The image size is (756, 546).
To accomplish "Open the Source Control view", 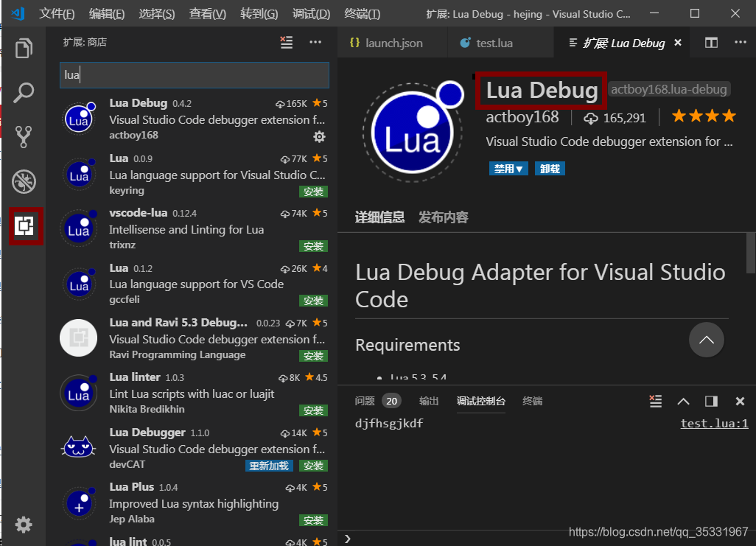I will pyautogui.click(x=24, y=137).
